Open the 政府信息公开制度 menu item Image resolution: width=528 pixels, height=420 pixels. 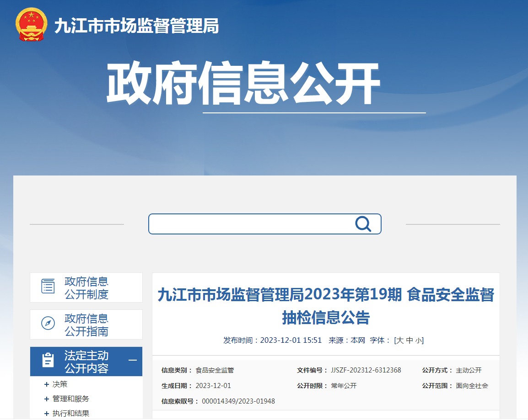[86, 288]
